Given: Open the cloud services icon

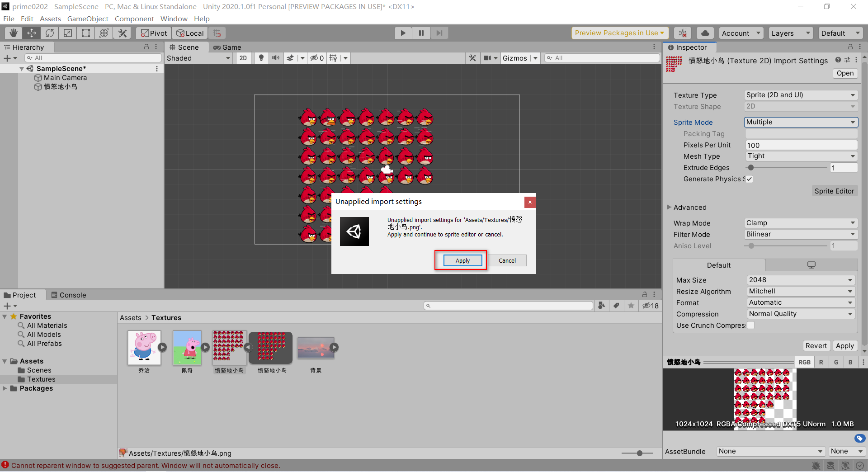Looking at the screenshot, I should click(705, 33).
